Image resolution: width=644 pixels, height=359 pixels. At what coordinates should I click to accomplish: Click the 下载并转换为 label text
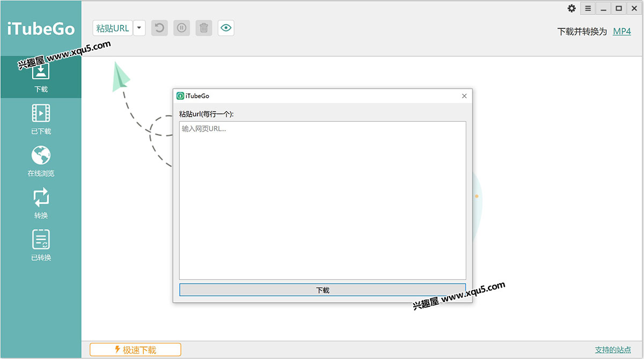(582, 31)
